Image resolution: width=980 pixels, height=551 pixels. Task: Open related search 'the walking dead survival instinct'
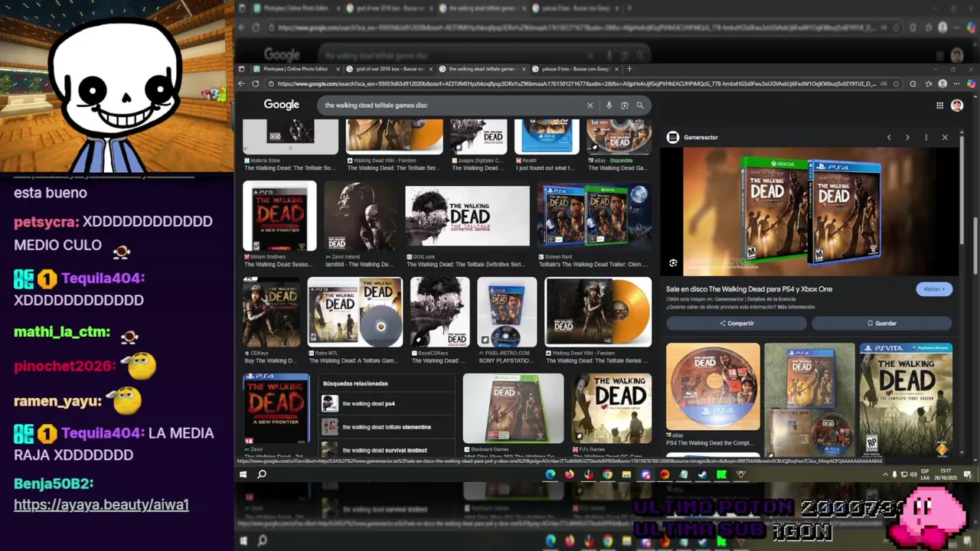point(387,450)
